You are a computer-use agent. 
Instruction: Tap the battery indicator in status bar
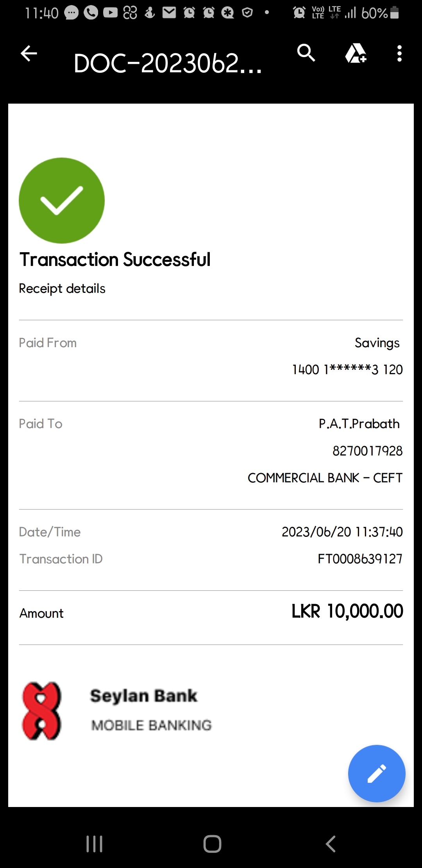[395, 13]
